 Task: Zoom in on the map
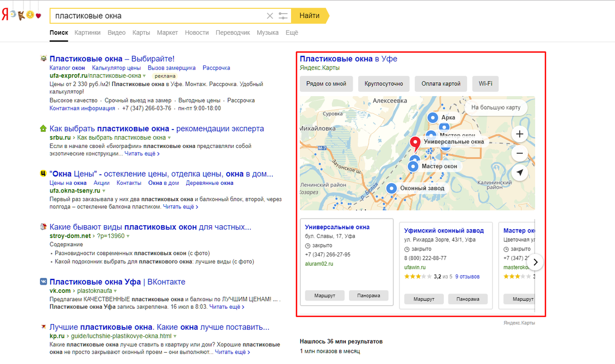[520, 134]
